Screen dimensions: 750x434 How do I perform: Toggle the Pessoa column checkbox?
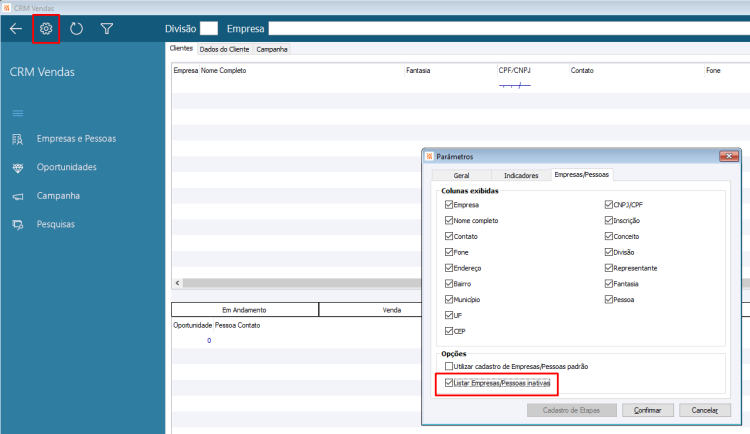pyautogui.click(x=608, y=300)
